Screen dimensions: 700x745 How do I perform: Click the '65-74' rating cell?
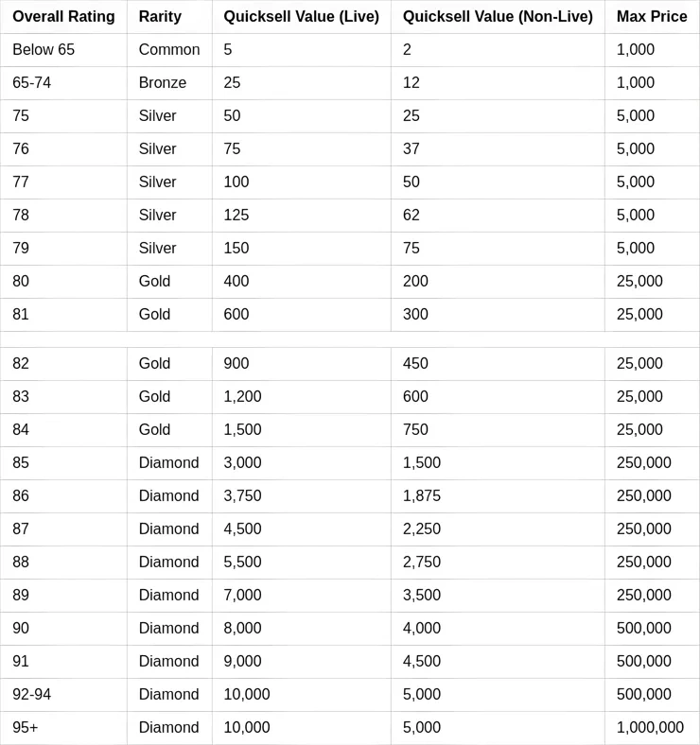click(32, 83)
